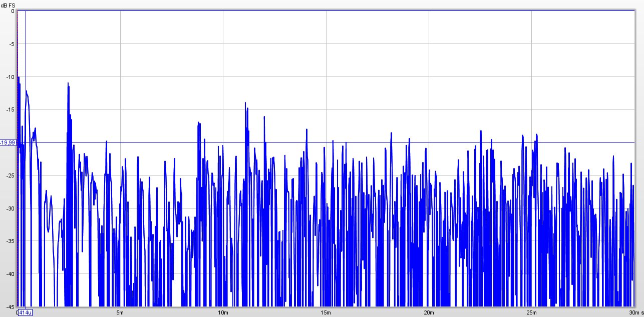Click the 10m label on the time axis

(x=223, y=312)
